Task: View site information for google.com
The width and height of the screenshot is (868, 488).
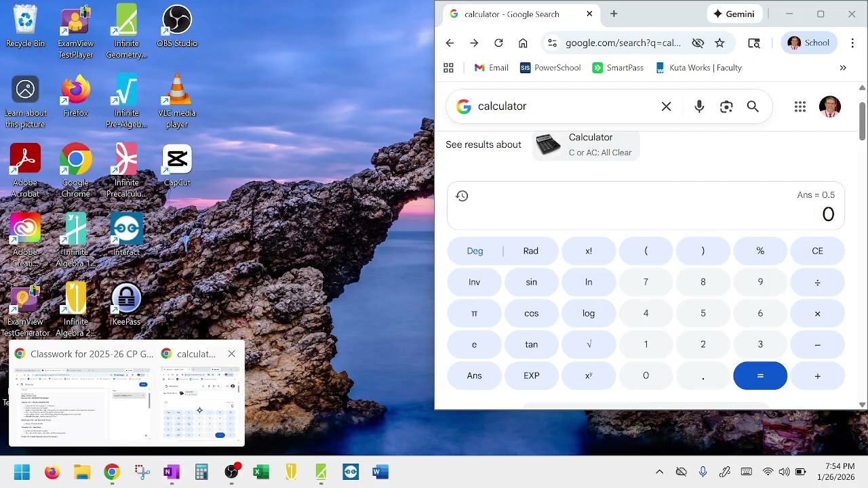Action: 552,43
